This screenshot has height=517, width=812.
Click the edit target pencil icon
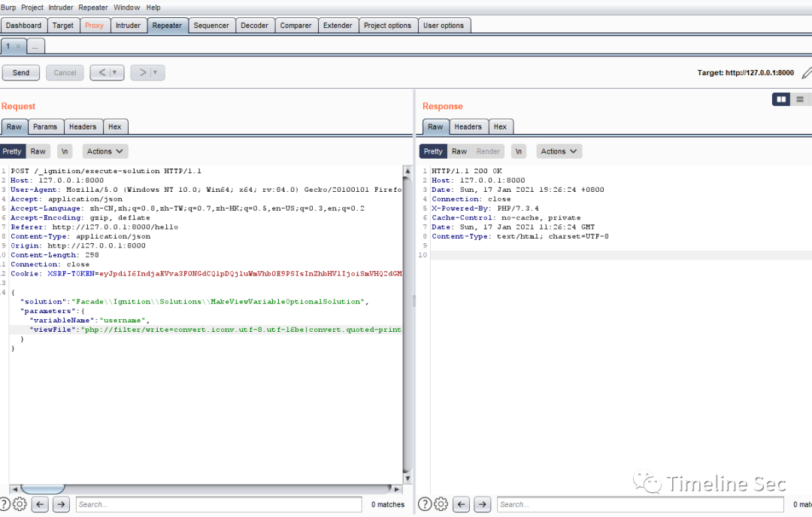pos(806,73)
